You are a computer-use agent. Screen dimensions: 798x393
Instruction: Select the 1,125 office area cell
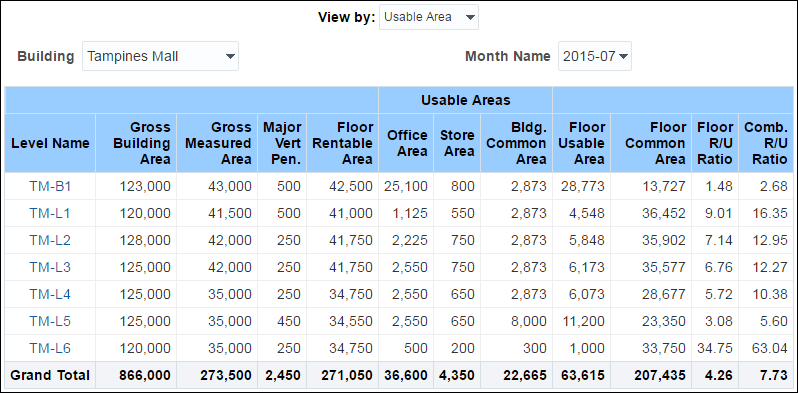pyautogui.click(x=406, y=213)
